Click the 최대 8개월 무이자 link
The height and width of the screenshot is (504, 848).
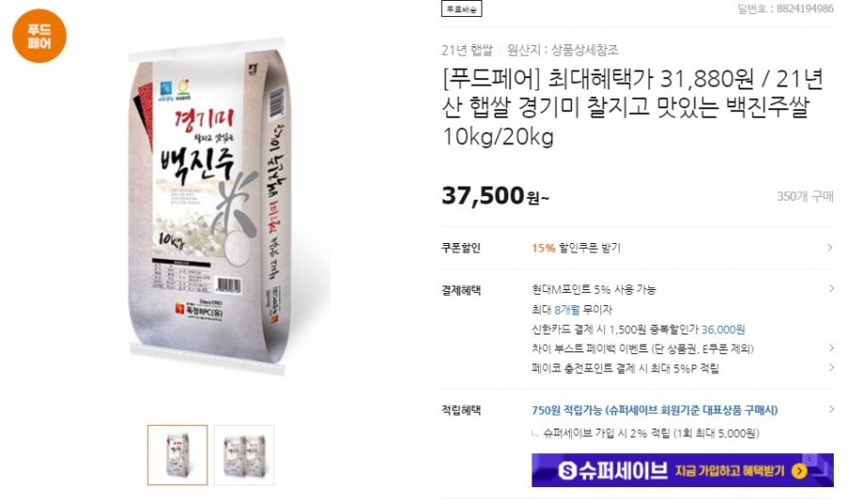coord(572,309)
